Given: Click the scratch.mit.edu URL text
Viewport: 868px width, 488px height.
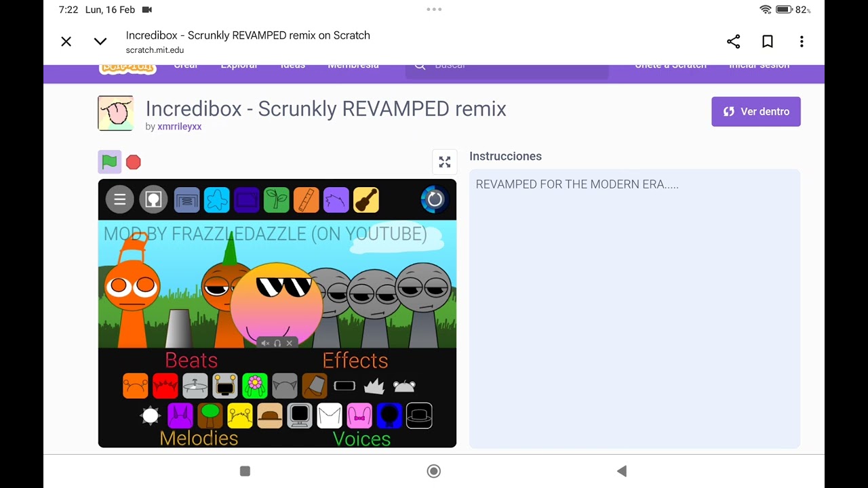Looking at the screenshot, I should pyautogui.click(x=155, y=50).
